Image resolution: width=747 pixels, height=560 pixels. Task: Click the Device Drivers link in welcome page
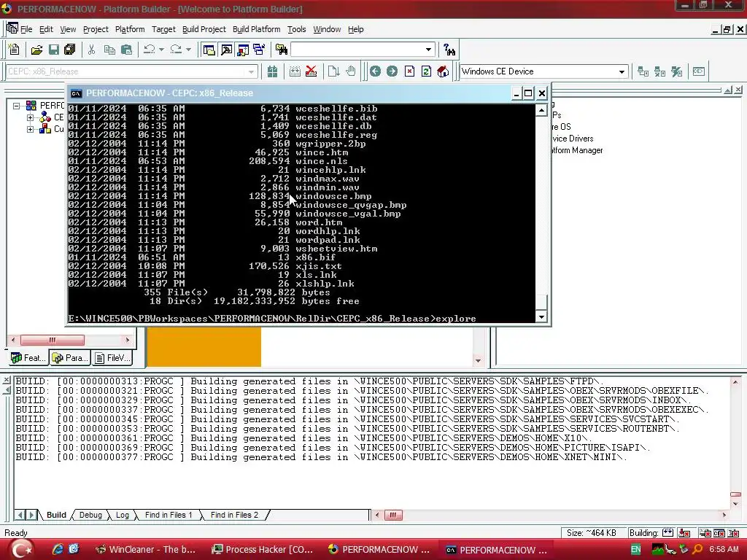pyautogui.click(x=573, y=139)
